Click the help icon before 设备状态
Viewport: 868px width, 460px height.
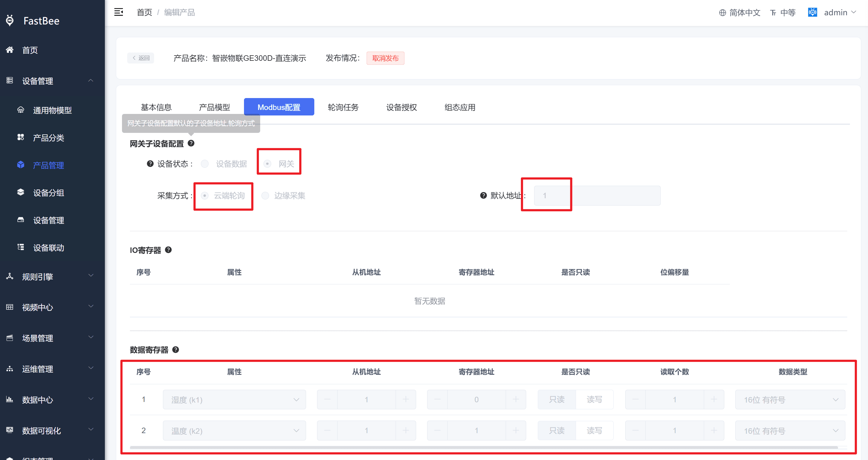coord(150,164)
